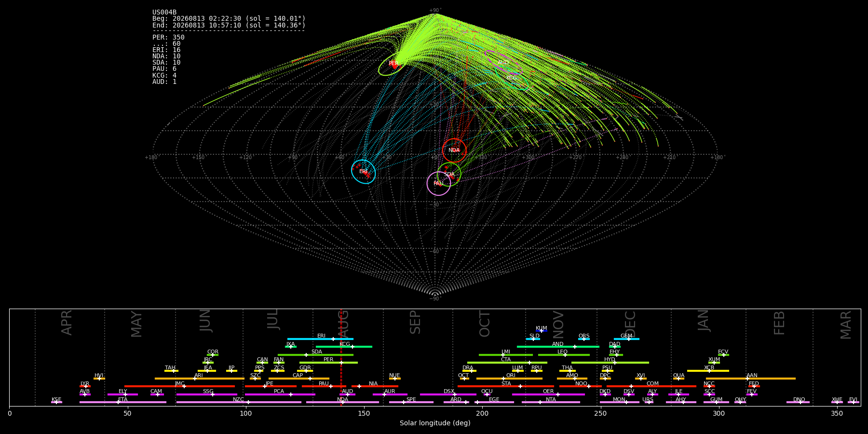Click the AUD radiant label on map
868x434 pixels.
click(x=503, y=63)
